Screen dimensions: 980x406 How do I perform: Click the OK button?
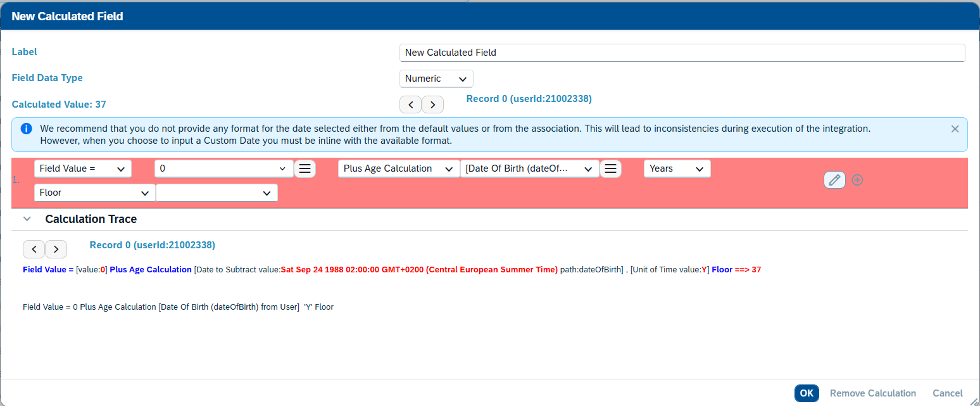[x=806, y=393]
